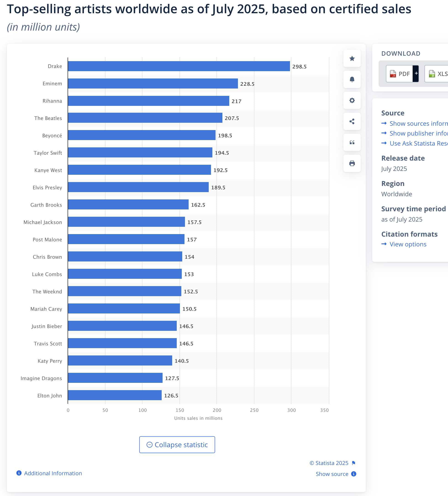Click the Taylor Swift axis label
The height and width of the screenshot is (496, 448).
coord(48,153)
